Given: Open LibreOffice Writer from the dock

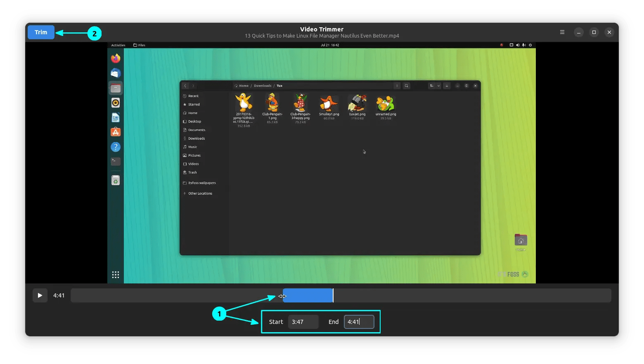Looking at the screenshot, I should click(x=115, y=117).
